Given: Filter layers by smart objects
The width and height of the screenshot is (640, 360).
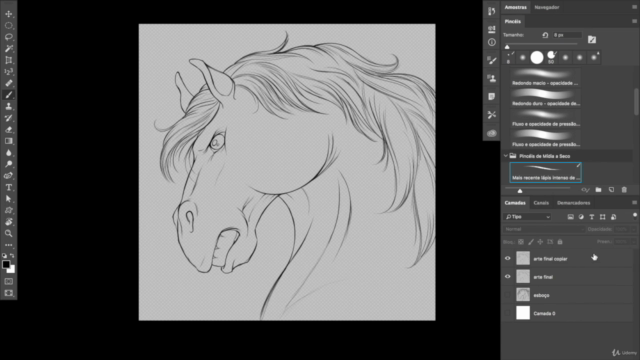Looking at the screenshot, I should pos(613,217).
